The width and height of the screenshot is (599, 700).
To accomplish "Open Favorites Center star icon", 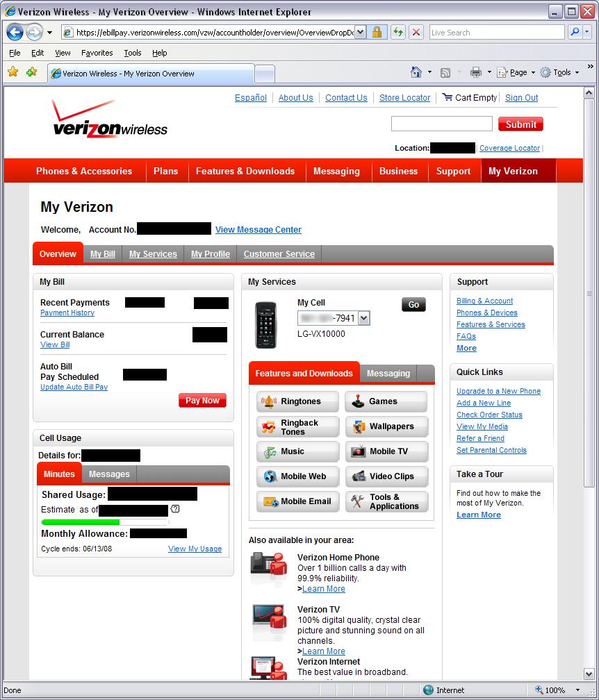I will [x=13, y=72].
